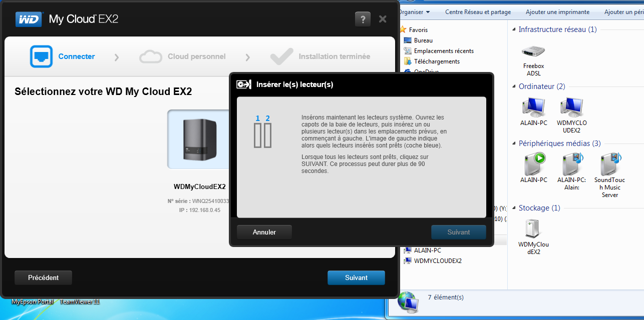
Task: Click Précédent in the WD setup window
Action: click(x=44, y=277)
